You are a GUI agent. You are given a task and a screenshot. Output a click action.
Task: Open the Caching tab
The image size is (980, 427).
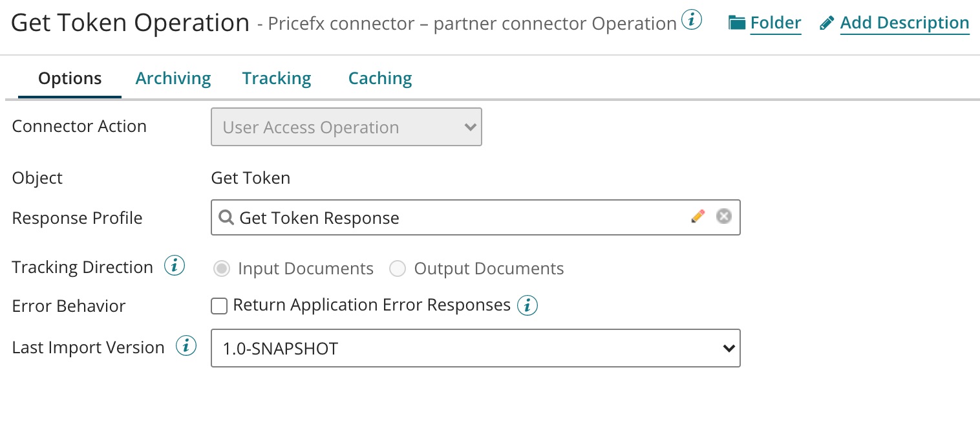(380, 78)
